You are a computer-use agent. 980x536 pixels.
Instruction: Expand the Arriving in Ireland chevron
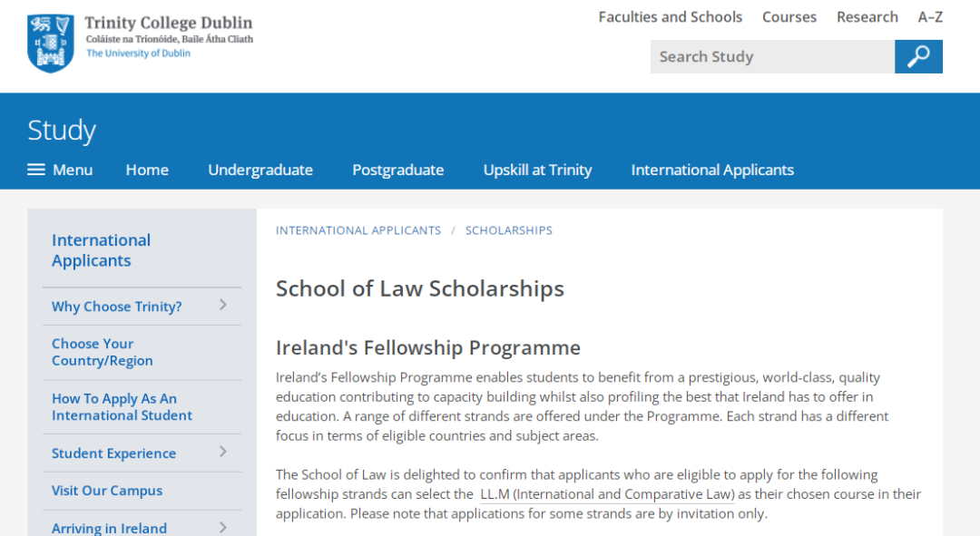(x=223, y=527)
